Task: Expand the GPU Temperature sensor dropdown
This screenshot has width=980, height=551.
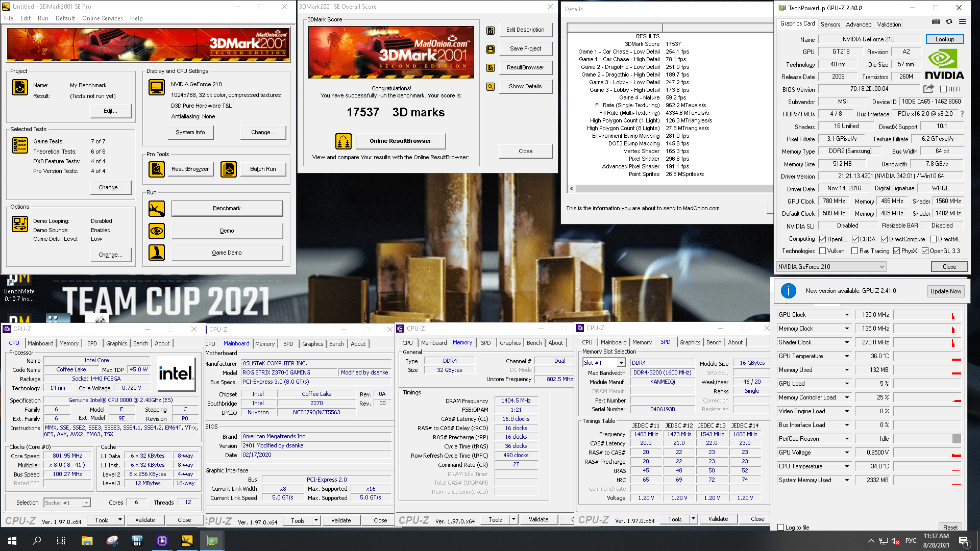Action: pyautogui.click(x=847, y=357)
